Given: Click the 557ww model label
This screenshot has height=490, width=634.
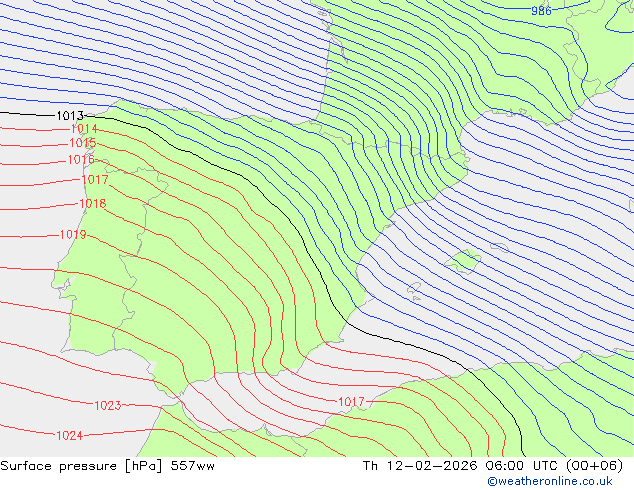Looking at the screenshot, I should (x=192, y=466).
